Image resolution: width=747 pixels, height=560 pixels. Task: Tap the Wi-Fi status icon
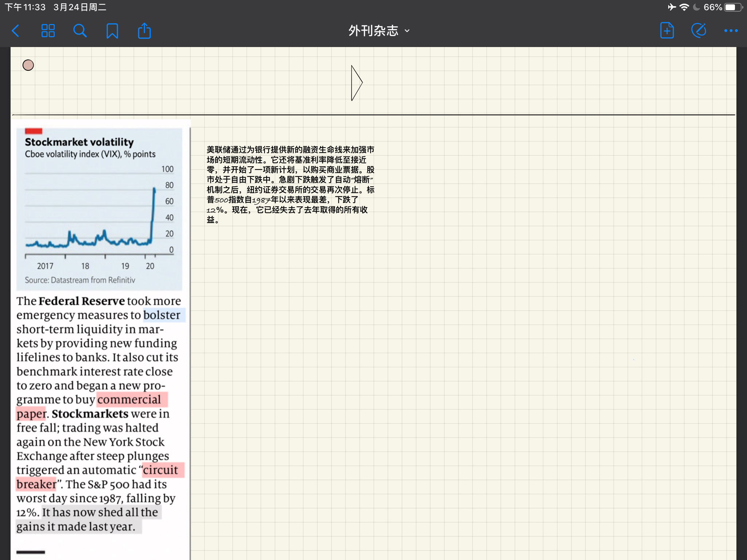click(684, 7)
